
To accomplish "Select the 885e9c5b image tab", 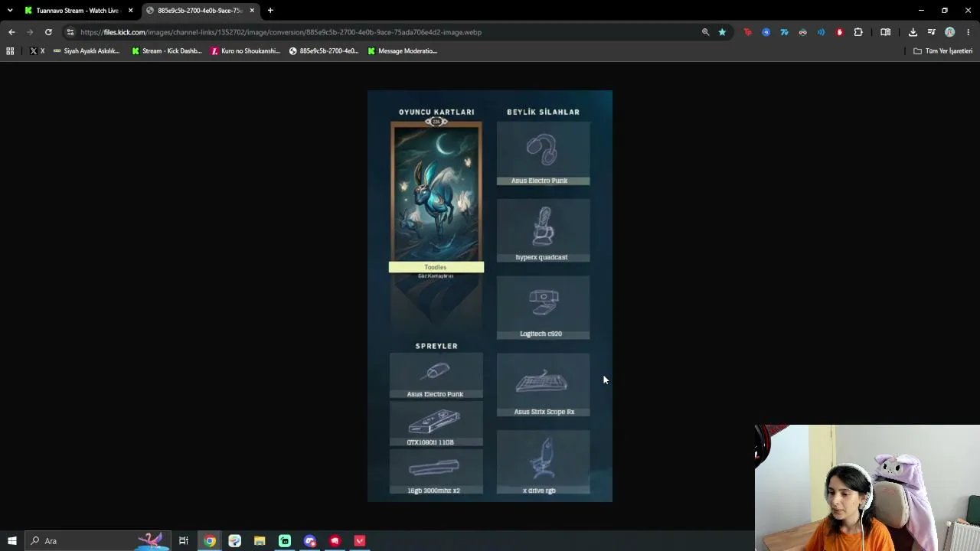I will [x=201, y=11].
